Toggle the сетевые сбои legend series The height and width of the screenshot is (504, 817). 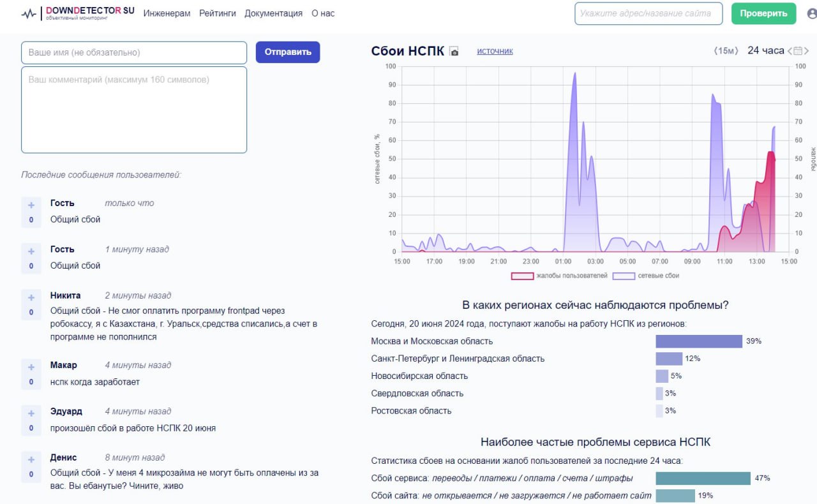(x=624, y=276)
